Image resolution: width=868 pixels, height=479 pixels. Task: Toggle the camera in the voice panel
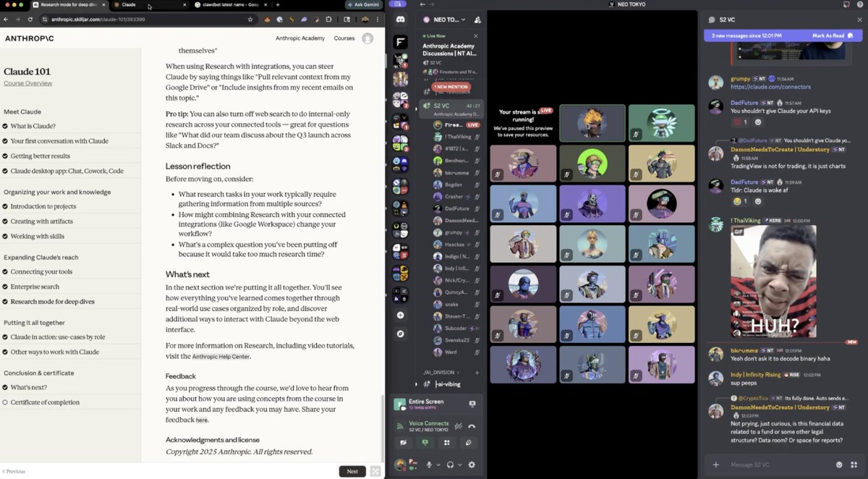pos(403,443)
